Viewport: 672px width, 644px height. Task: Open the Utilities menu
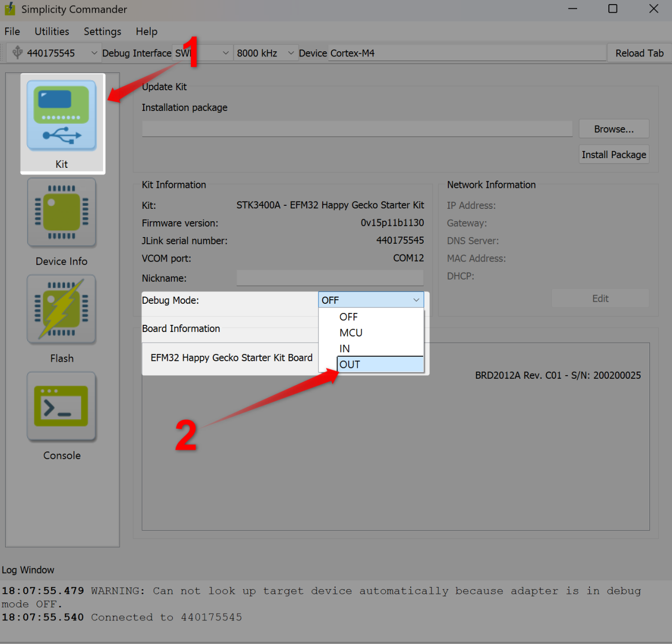tap(52, 32)
